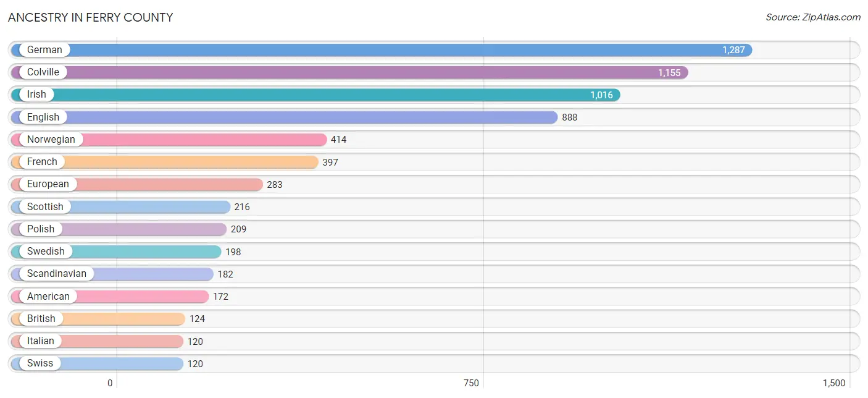Image resolution: width=868 pixels, height=398 pixels.
Task: Select the Swedish label
Action: pos(46,252)
